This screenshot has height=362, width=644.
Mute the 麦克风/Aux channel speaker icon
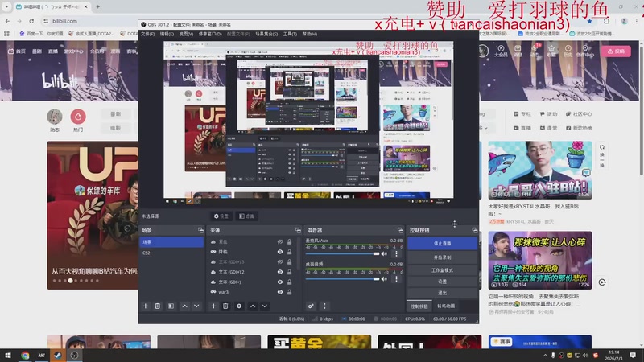[384, 254]
